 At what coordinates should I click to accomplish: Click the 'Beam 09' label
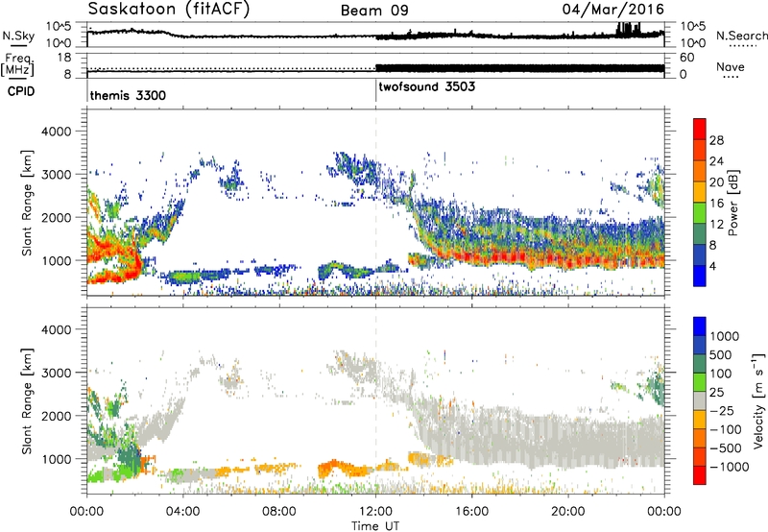(x=374, y=11)
